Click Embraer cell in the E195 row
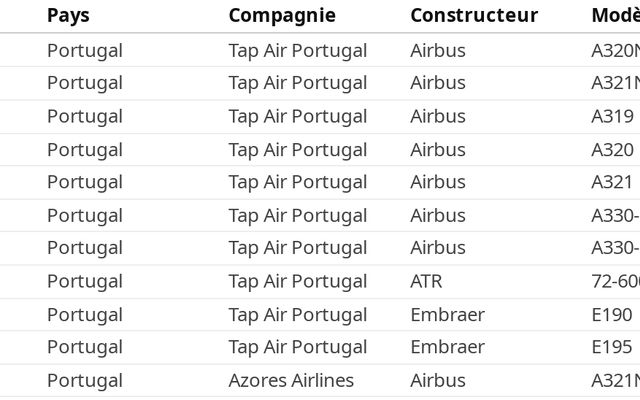640x400 pixels. click(447, 347)
